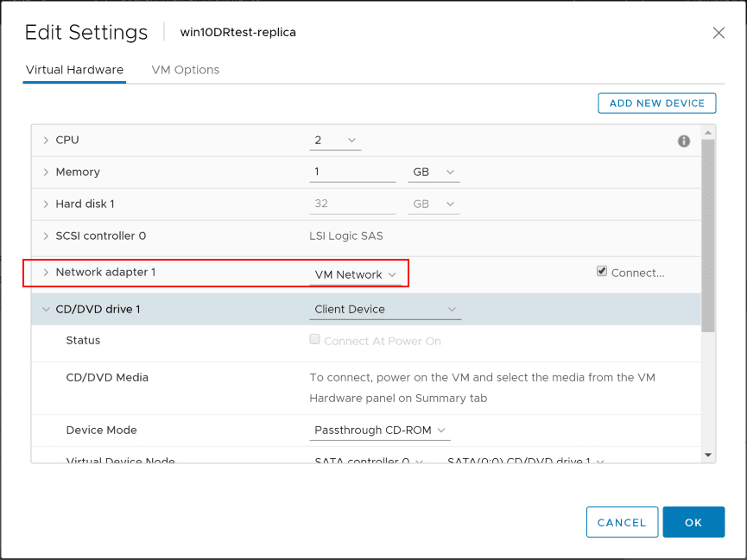
Task: Uncheck the network adapter Connect checkbox
Action: (602, 271)
